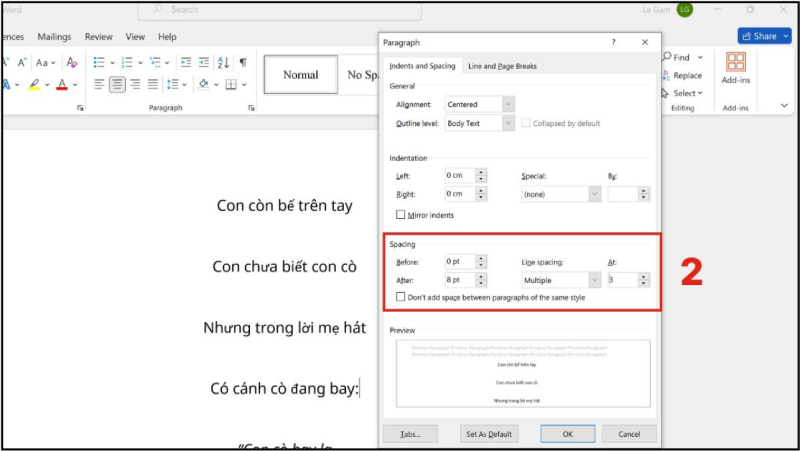Close the Paragraph dialog with X
The image size is (800, 451).
(645, 42)
